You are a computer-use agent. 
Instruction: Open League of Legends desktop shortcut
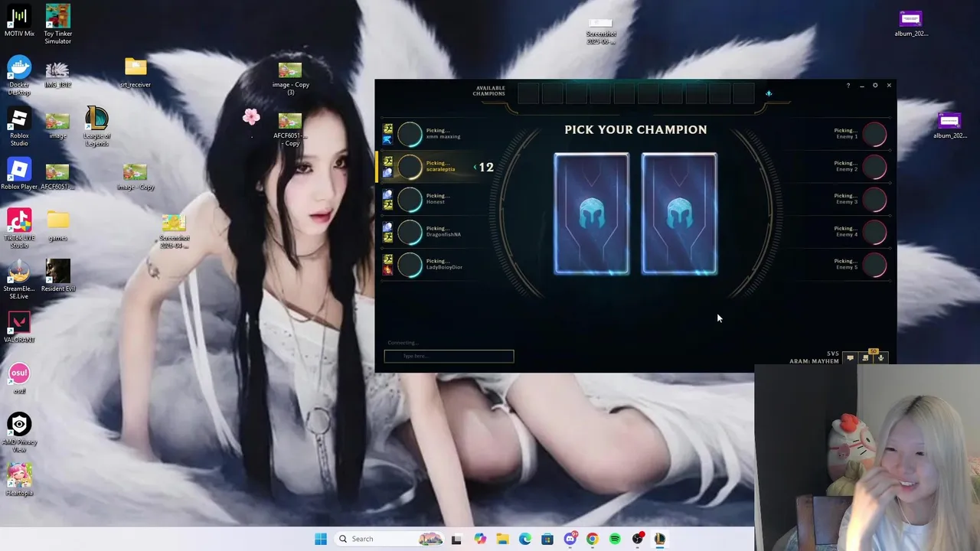(x=96, y=127)
